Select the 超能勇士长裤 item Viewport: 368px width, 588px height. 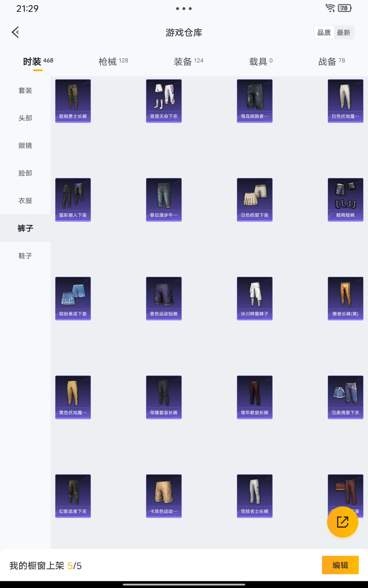tap(73, 101)
